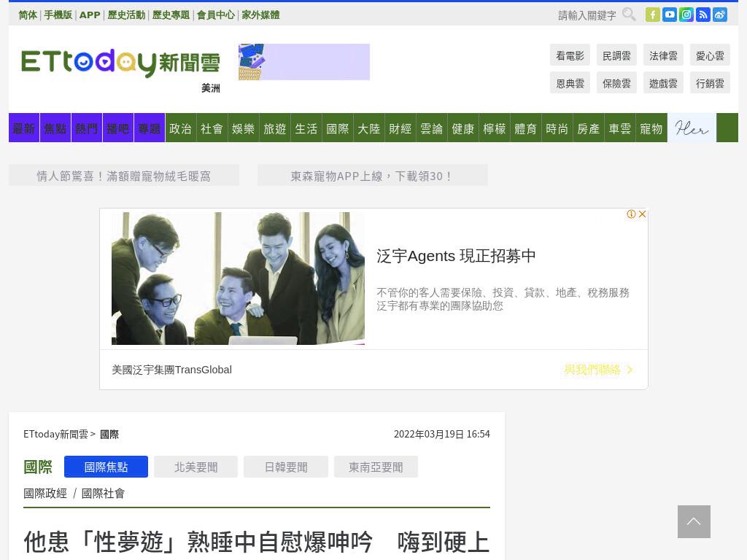Select 雲論 in navigation bar
The width and height of the screenshot is (747, 560).
pos(432,128)
